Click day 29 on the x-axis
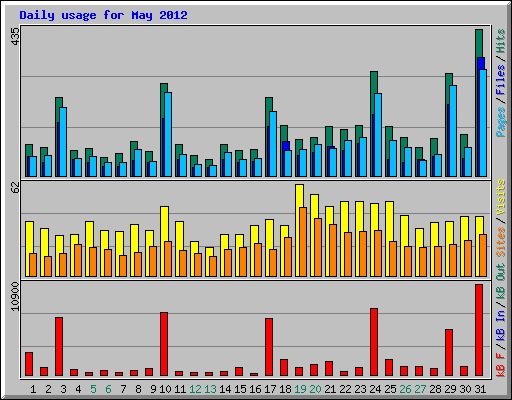The width and height of the screenshot is (512, 400). (x=450, y=389)
